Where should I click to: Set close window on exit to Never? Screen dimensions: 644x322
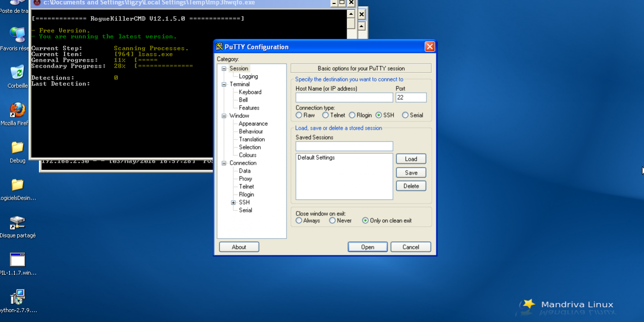coord(332,221)
